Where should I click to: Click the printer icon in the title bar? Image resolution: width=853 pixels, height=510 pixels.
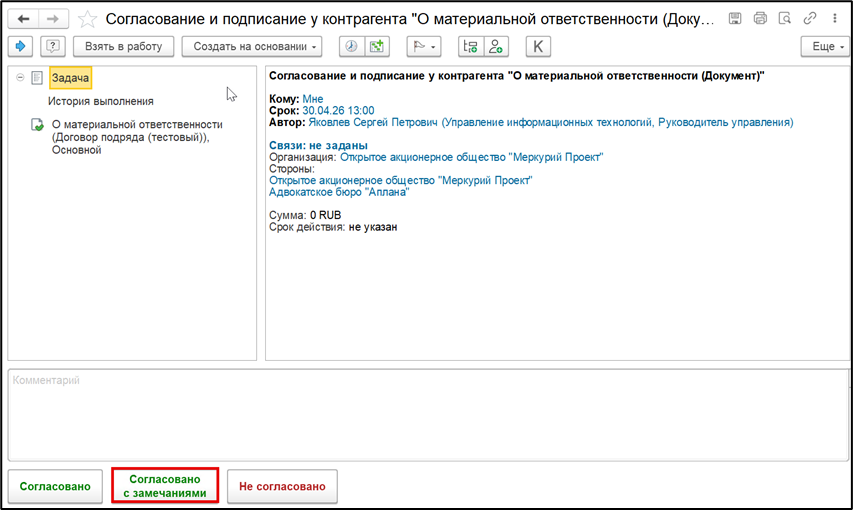760,19
